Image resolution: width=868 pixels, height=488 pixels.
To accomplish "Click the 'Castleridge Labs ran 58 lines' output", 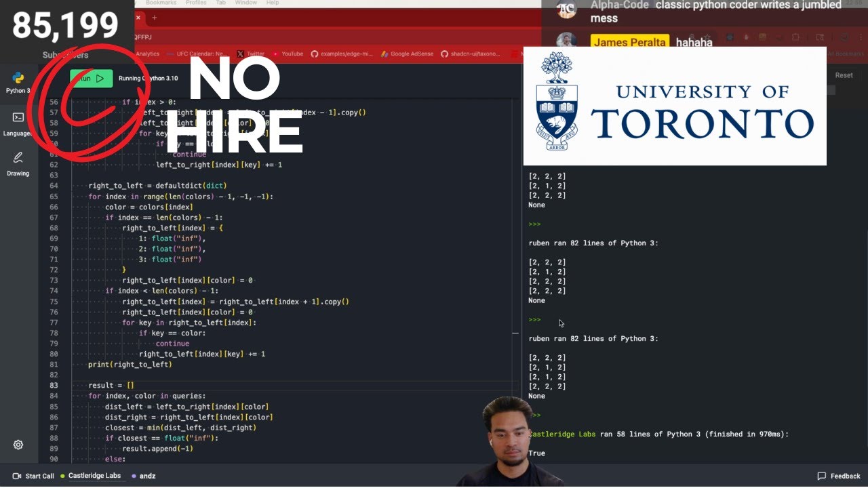I will click(x=658, y=434).
